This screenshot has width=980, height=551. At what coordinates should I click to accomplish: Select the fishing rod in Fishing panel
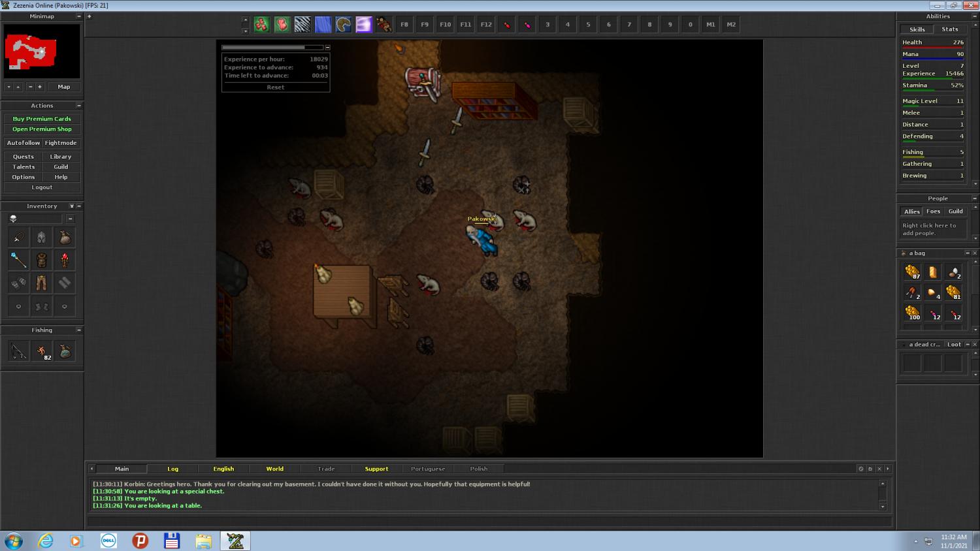click(x=18, y=352)
